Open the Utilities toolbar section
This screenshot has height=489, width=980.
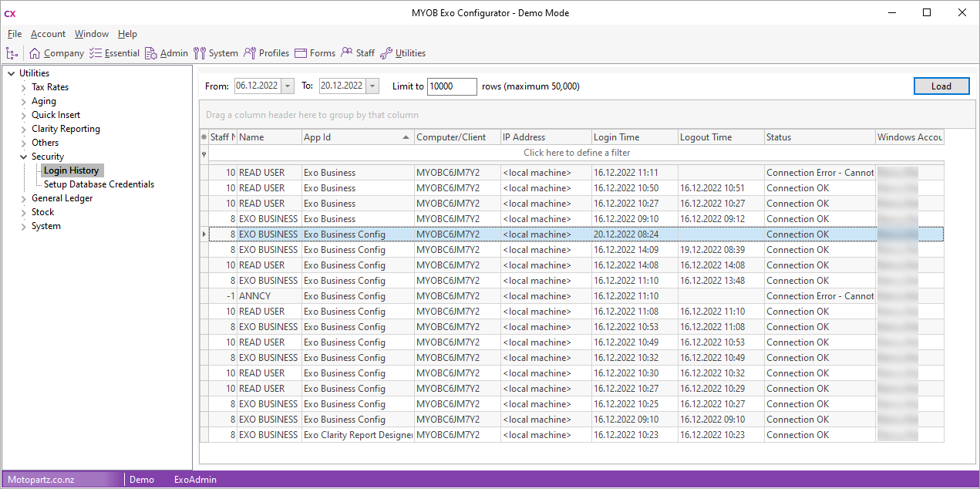pos(402,53)
